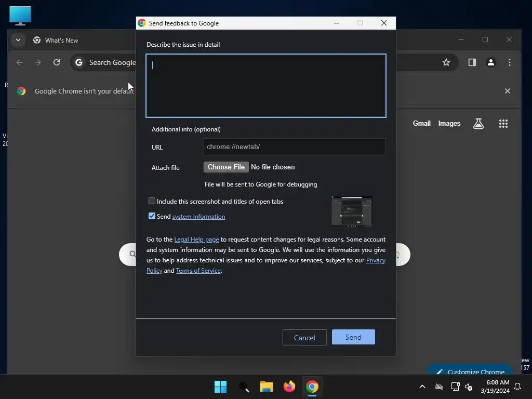
Task: Open Chrome profile avatar icon
Action: (x=490, y=62)
